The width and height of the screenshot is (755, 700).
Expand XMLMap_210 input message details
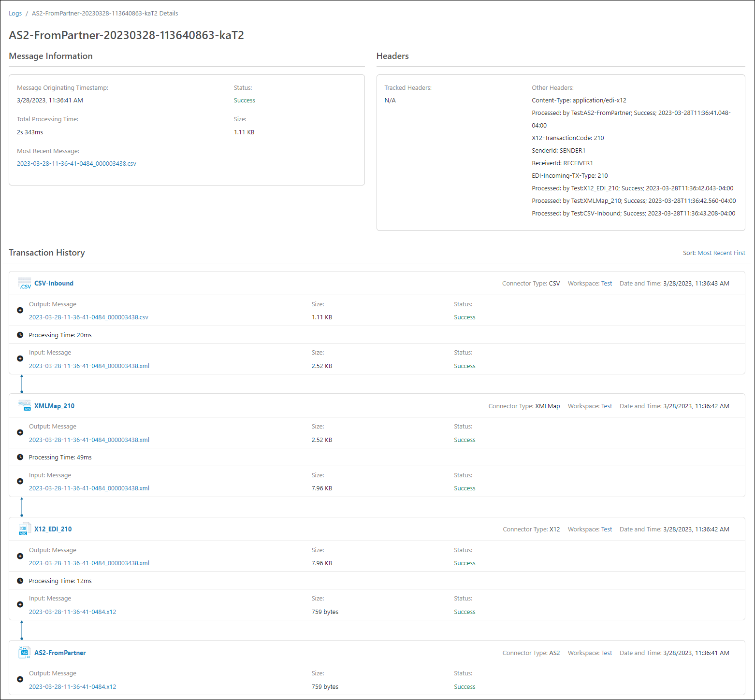click(20, 481)
